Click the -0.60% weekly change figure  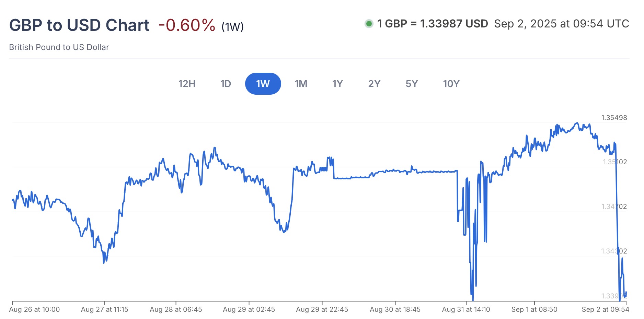pyautogui.click(x=187, y=25)
